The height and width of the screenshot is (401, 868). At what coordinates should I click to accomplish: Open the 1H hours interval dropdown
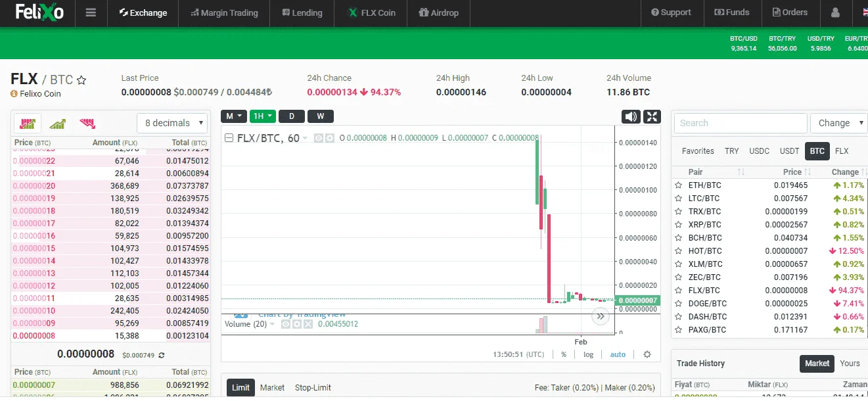click(262, 116)
